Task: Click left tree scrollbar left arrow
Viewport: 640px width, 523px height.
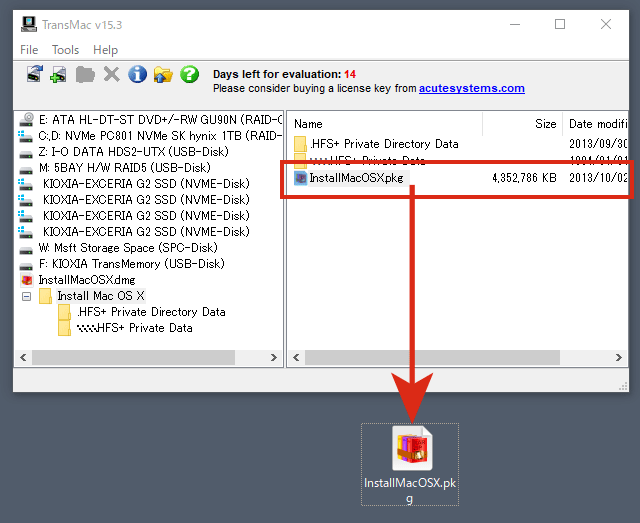Action: [x=23, y=358]
